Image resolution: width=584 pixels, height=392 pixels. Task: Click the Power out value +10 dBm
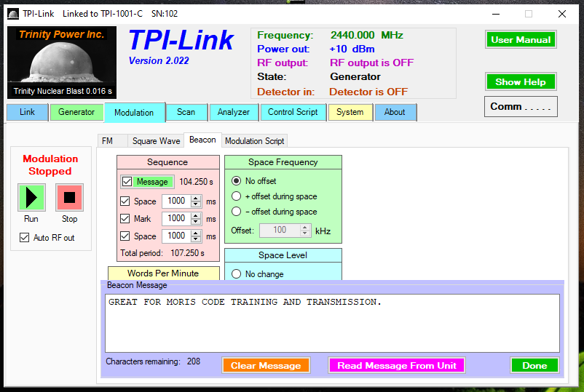[352, 49]
